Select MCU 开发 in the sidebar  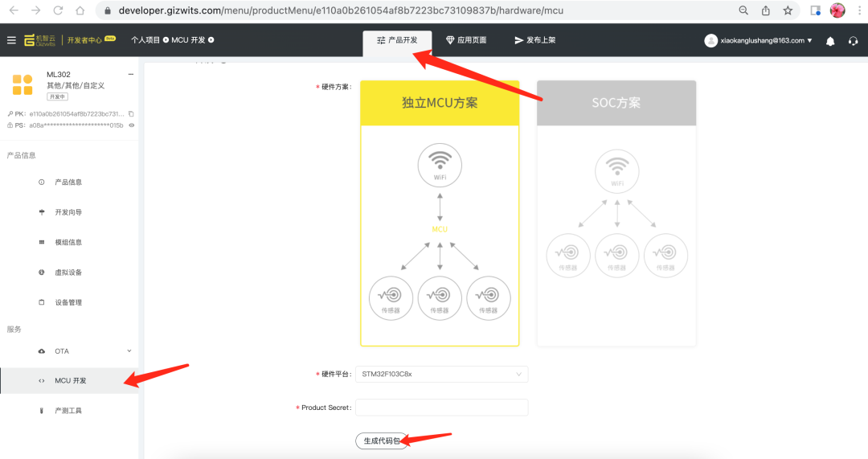pos(69,380)
